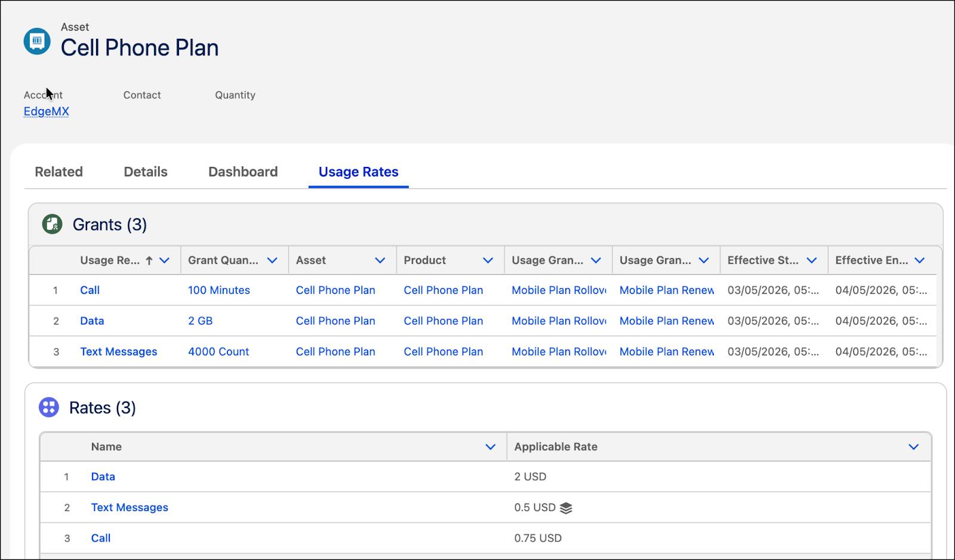This screenshot has height=560, width=955.
Task: Open Mobile Plan Rollover link in Data row
Action: pos(559,321)
